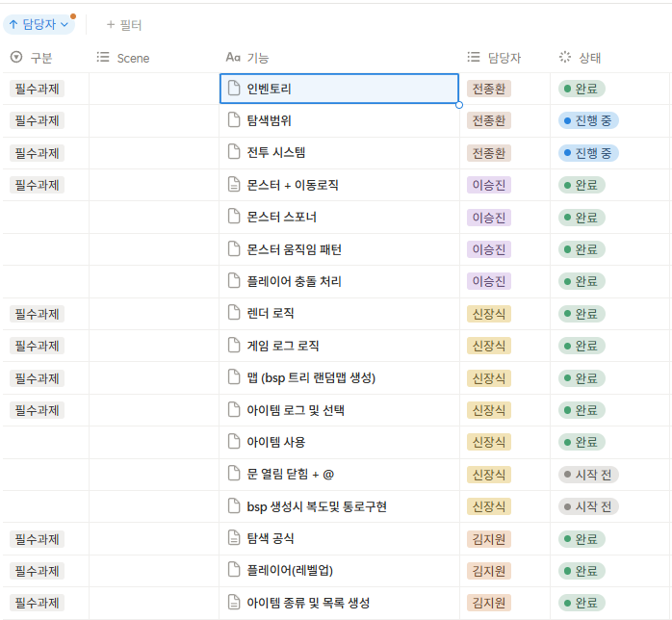Screen dimensions: 672x620
Task: Click 필수과제 tag in 인벤토리 row
Action: click(38, 89)
